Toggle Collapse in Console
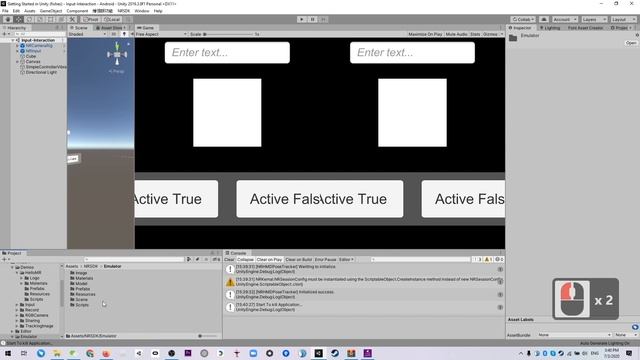 (245, 260)
